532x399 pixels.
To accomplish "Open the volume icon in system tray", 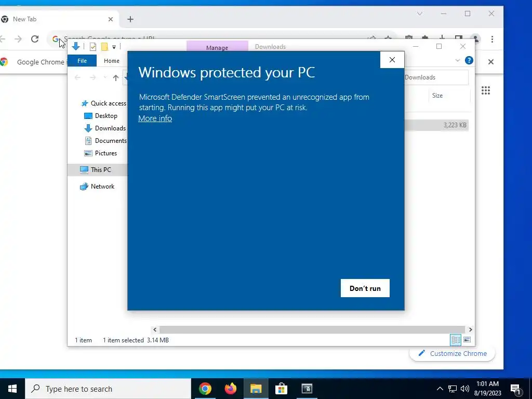I will [465, 389].
